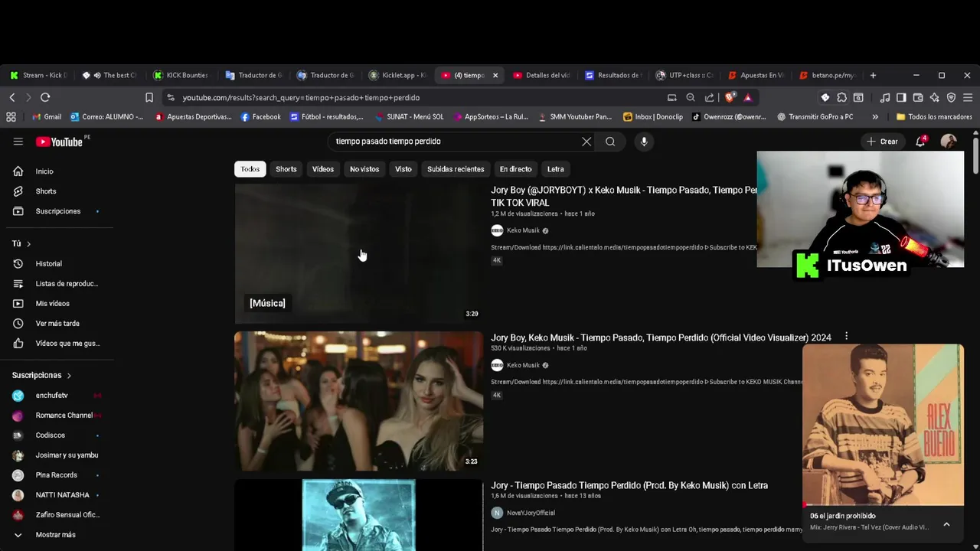Image resolution: width=980 pixels, height=551 pixels.
Task: Expand the mini player queue chevron
Action: point(946,524)
